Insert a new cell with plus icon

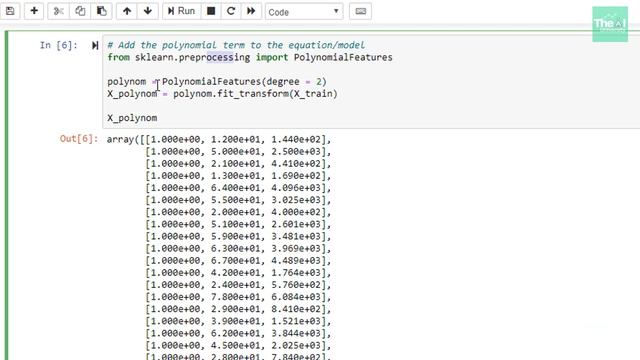pyautogui.click(x=34, y=11)
